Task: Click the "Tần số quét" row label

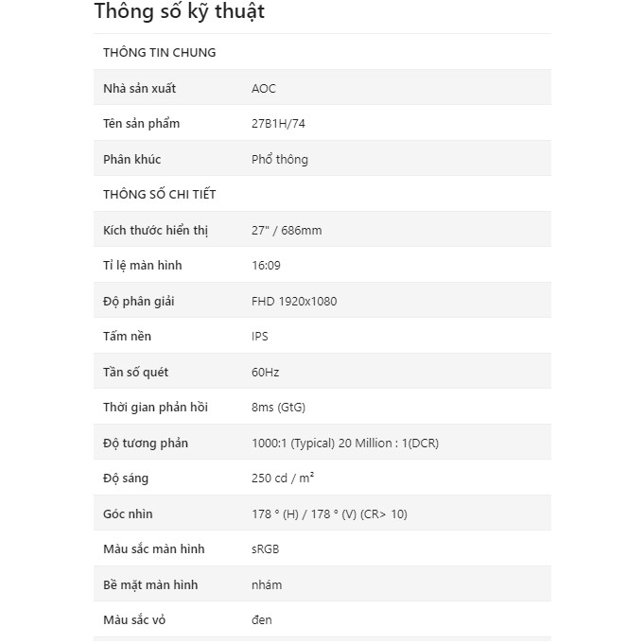Action: [x=135, y=372]
